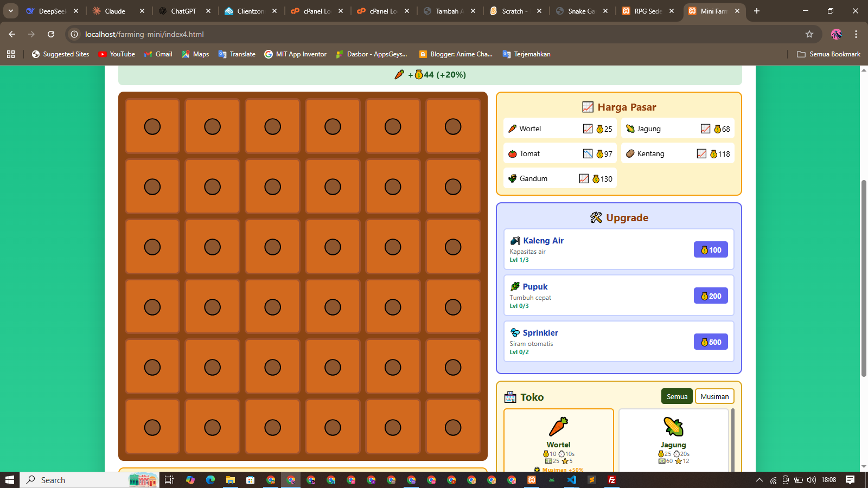Show hidden system tray icons
This screenshot has height=488, width=868.
(759, 480)
